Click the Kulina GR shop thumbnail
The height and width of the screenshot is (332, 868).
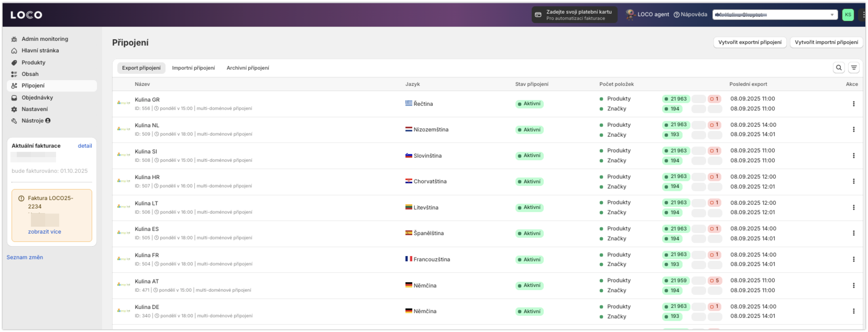pos(123,103)
